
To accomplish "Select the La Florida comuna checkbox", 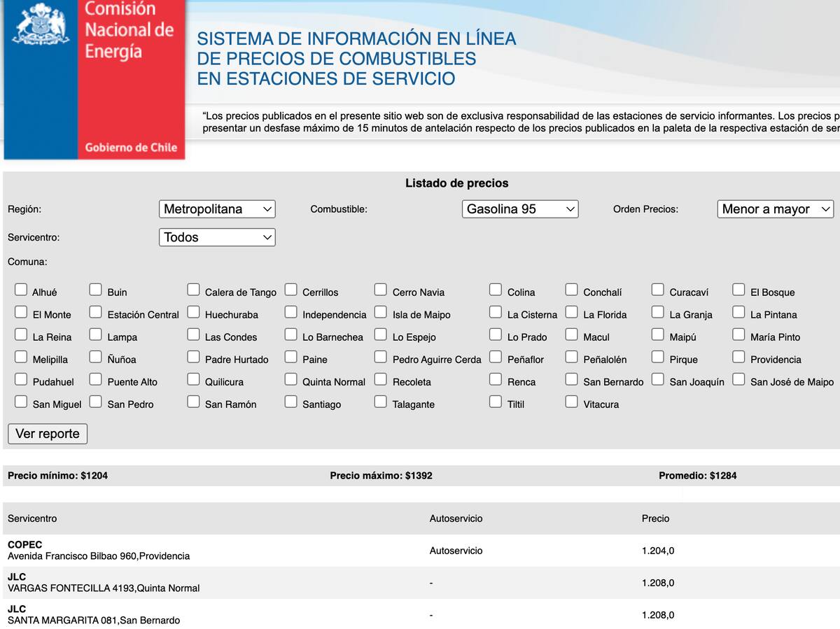I will point(570,310).
